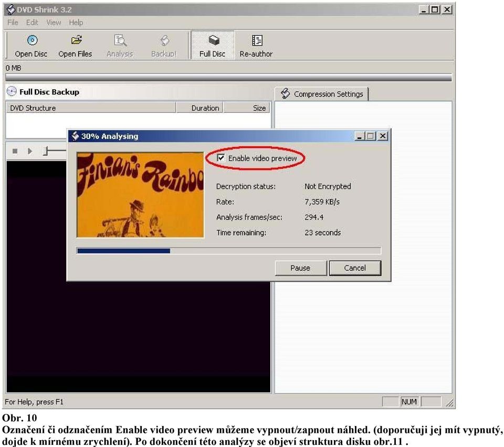Click the Time remaining label
The width and height of the screenshot is (504, 447).
[241, 232]
